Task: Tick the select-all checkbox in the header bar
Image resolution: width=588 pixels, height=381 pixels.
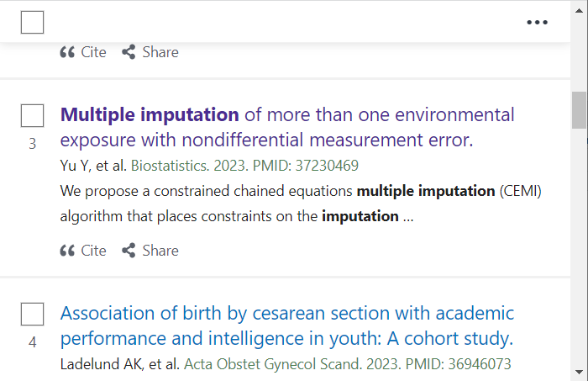Action: pyautogui.click(x=32, y=23)
